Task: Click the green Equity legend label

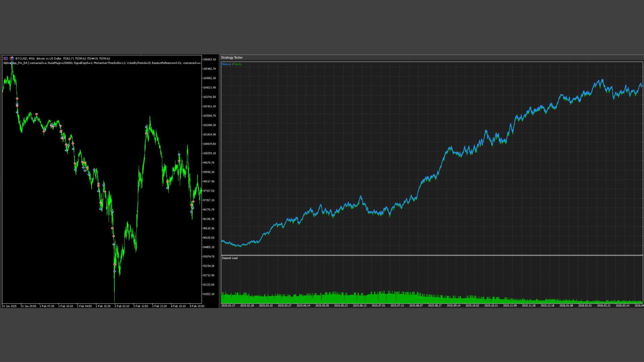Action: [x=238, y=64]
